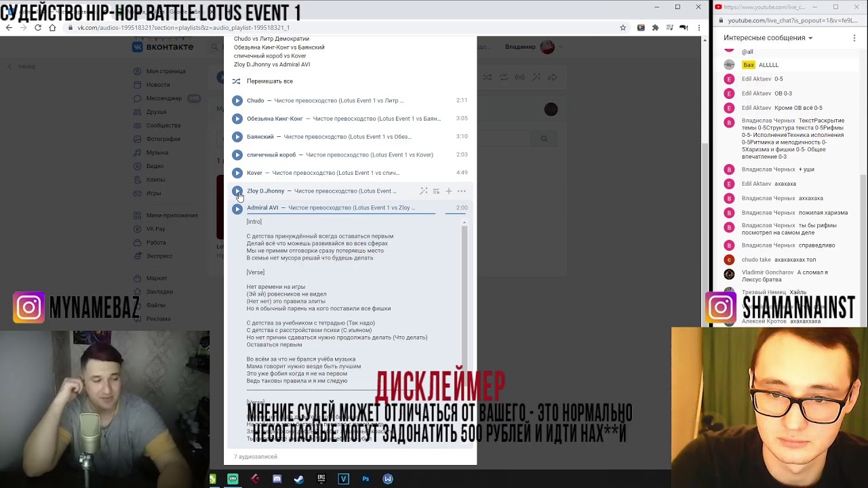868x488 pixels.
Task: Open Видео in the VK sidebar
Action: 155,166
